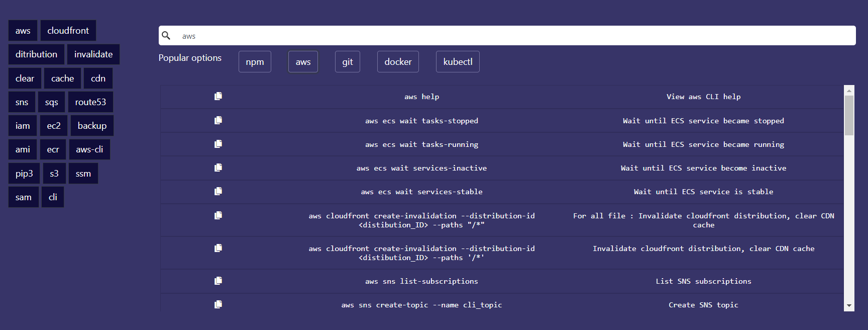
Task: Copy the 'aws sns create-topic' command
Action: point(218,304)
